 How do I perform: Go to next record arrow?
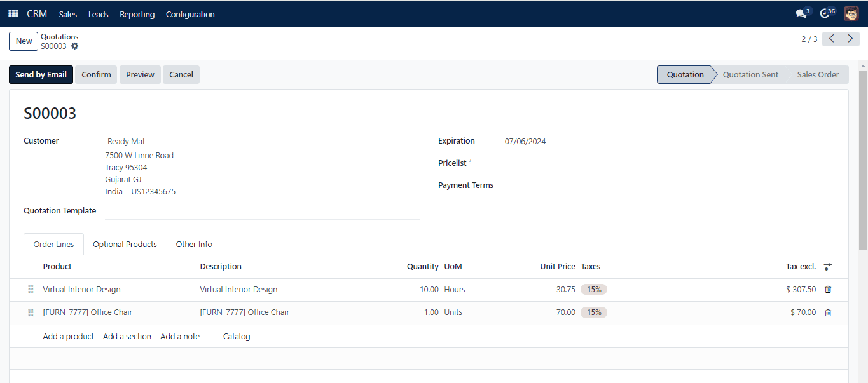[850, 39]
